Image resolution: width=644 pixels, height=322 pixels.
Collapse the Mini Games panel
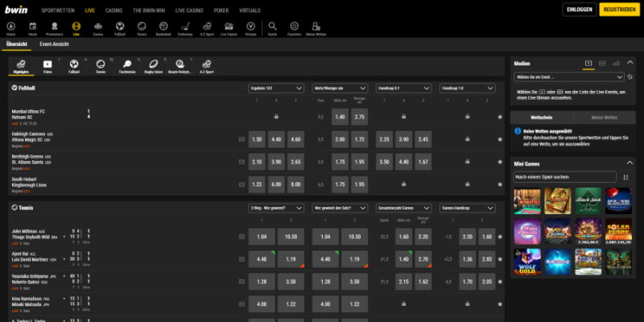(x=630, y=163)
